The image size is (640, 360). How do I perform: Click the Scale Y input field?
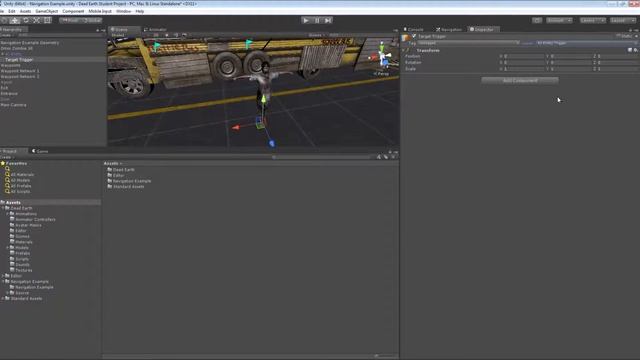[x=571, y=69]
